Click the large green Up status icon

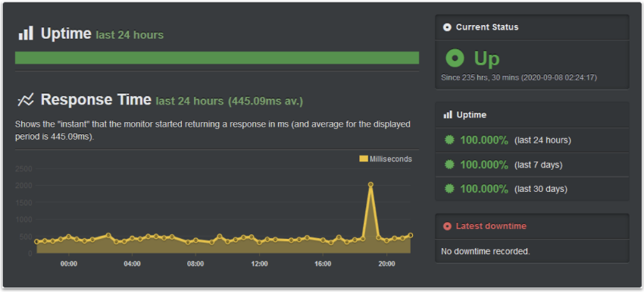coord(455,58)
